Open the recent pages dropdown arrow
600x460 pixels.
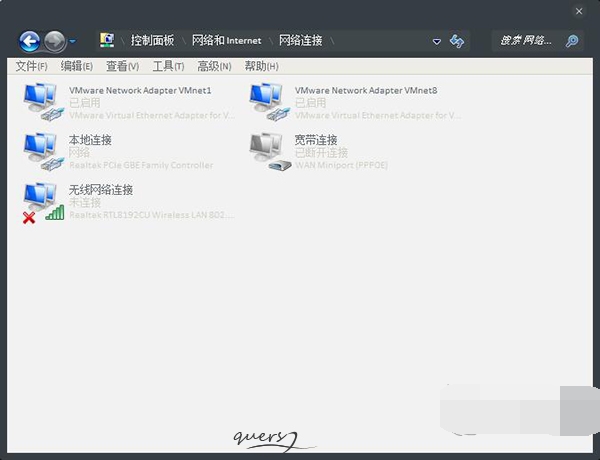[72, 41]
